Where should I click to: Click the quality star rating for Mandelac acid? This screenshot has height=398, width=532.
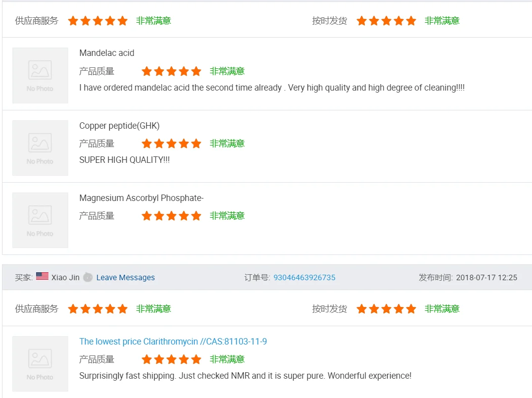pos(172,71)
